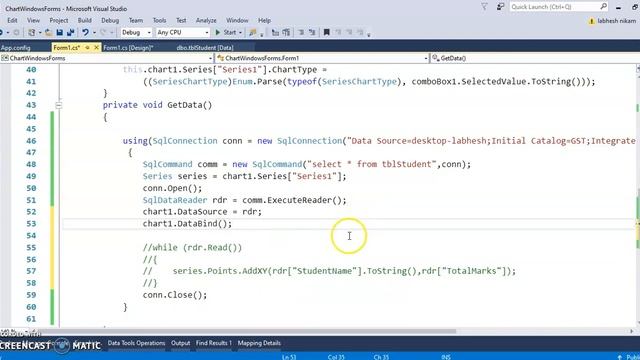Screen dimensions: 640x360
Task: Click the text conn.Open();
Action: pyautogui.click(x=172, y=188)
